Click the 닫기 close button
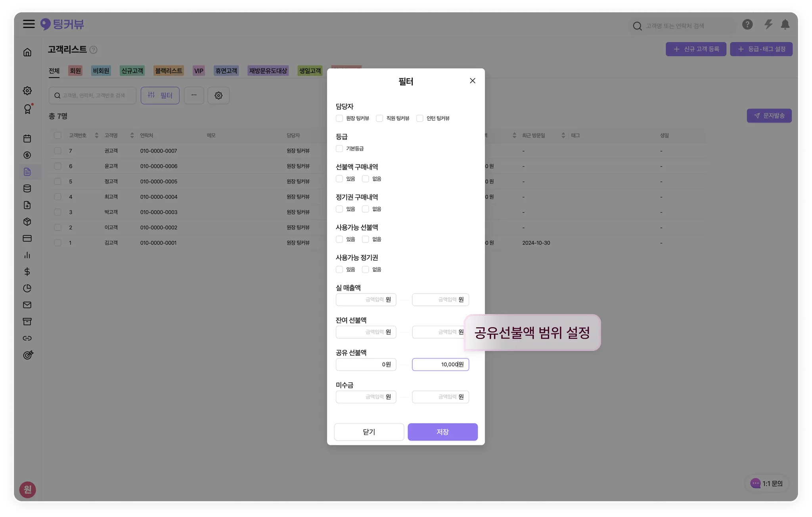 369,432
